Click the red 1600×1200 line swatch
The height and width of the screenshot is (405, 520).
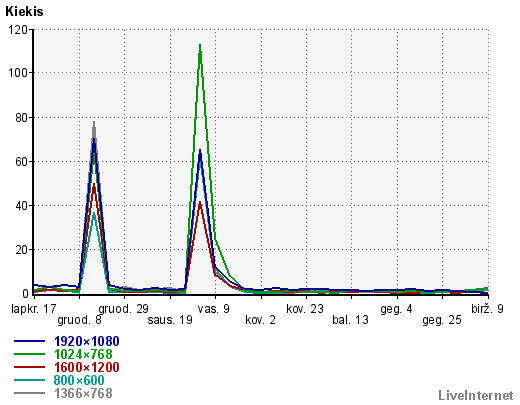29,367
